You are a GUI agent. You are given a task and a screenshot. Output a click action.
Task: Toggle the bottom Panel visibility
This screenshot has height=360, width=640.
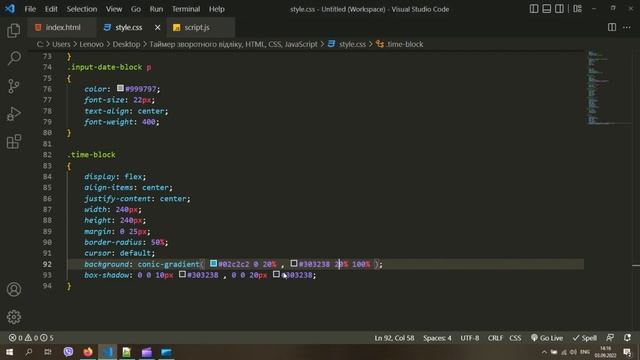click(x=547, y=9)
